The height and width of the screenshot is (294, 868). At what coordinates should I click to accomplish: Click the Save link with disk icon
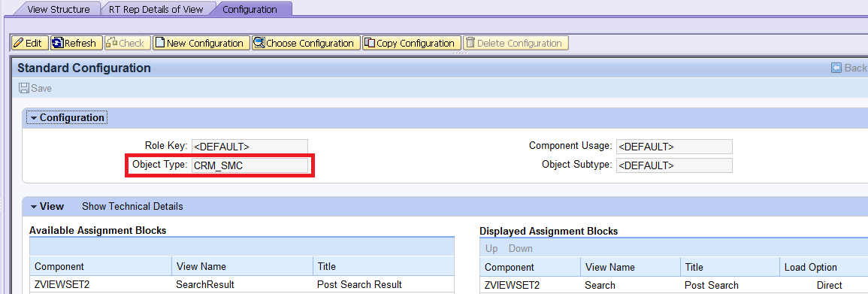coord(35,88)
